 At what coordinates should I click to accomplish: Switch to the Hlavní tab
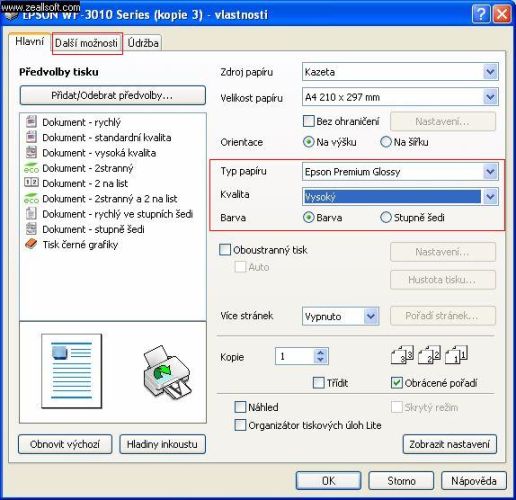pos(30,42)
